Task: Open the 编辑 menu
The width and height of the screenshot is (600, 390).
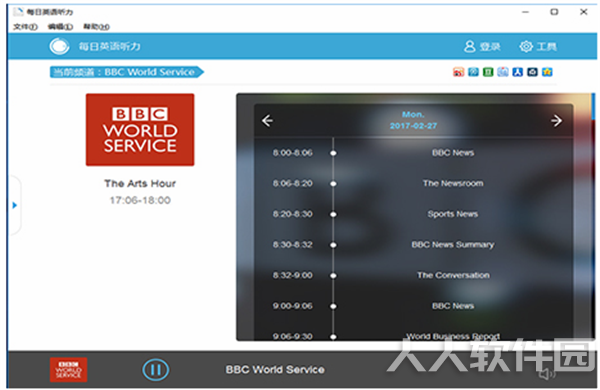Action: point(60,27)
